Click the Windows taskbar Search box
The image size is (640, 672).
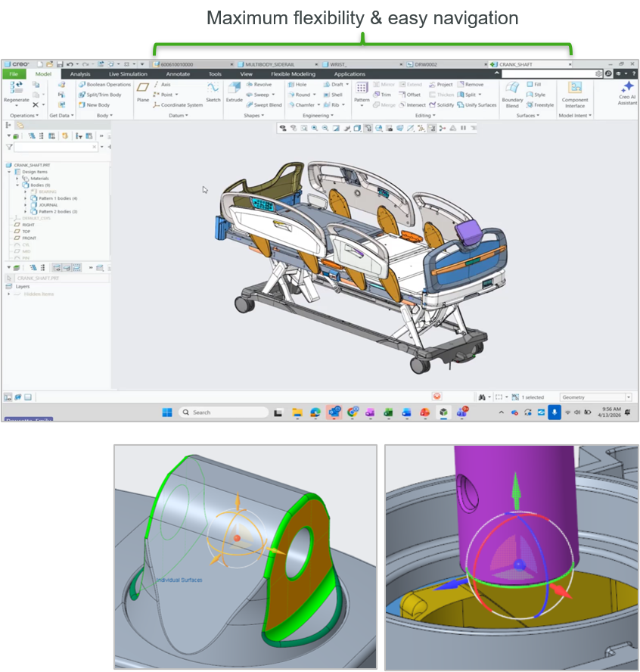click(x=223, y=412)
